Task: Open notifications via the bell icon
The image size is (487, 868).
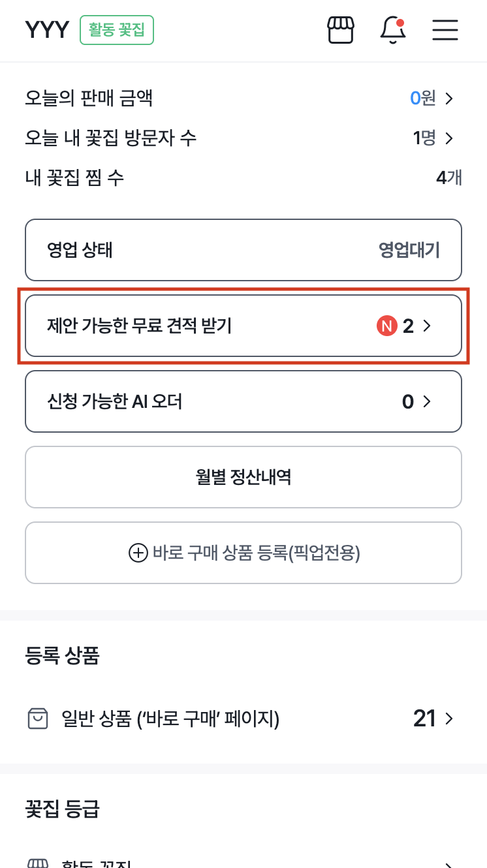Action: (393, 31)
